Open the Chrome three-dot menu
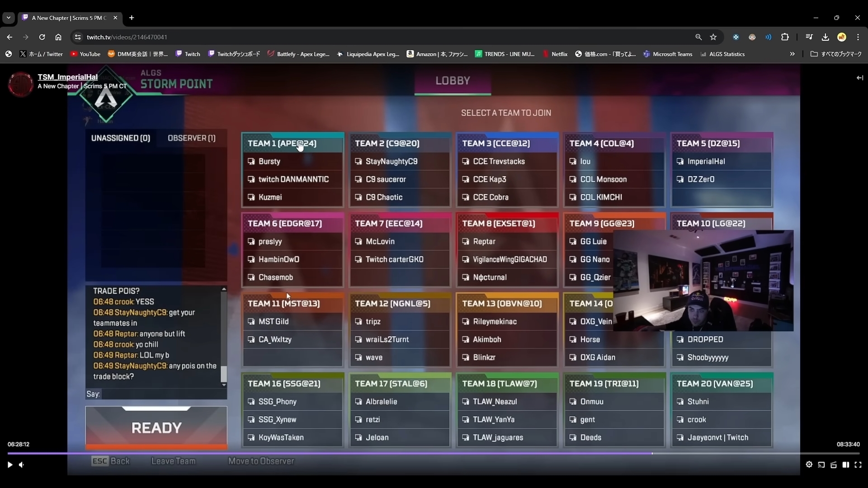The height and width of the screenshot is (488, 868). (858, 37)
